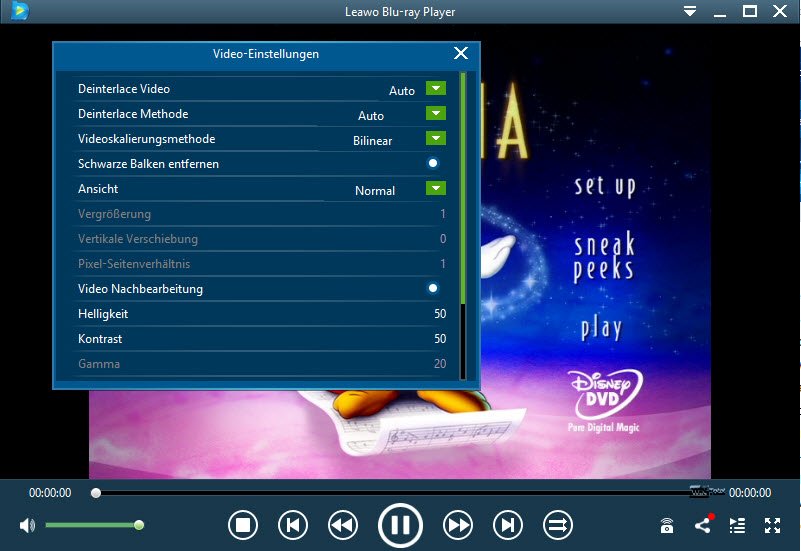
Task: Maximize the Leawo Blu-ray Player window
Action: coord(749,11)
